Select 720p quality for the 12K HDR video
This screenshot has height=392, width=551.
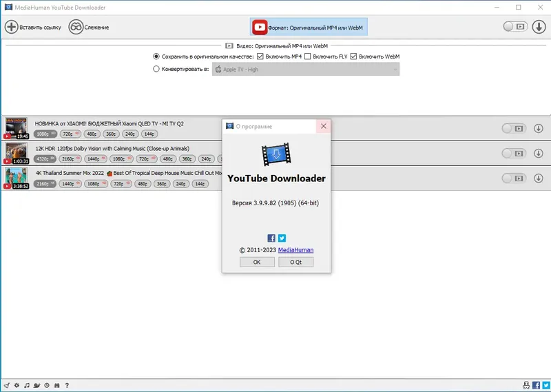(x=146, y=159)
